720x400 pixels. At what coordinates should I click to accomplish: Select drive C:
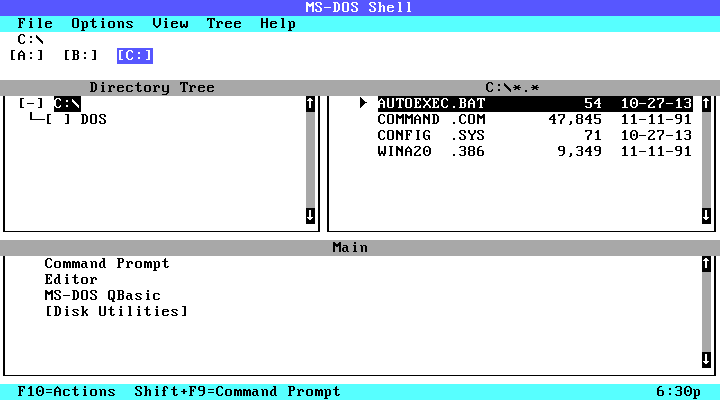tap(135, 56)
